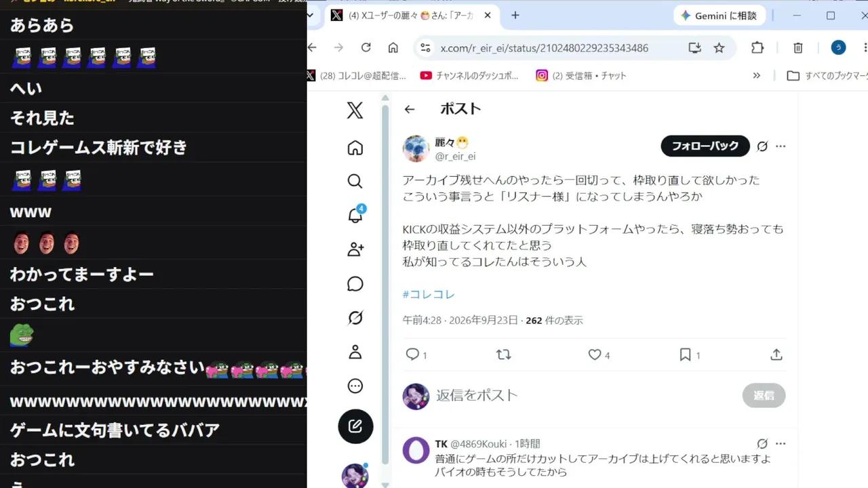The image size is (868, 488).
Task: Click chat message コレゲームス斬新で好き
Action: tap(98, 148)
